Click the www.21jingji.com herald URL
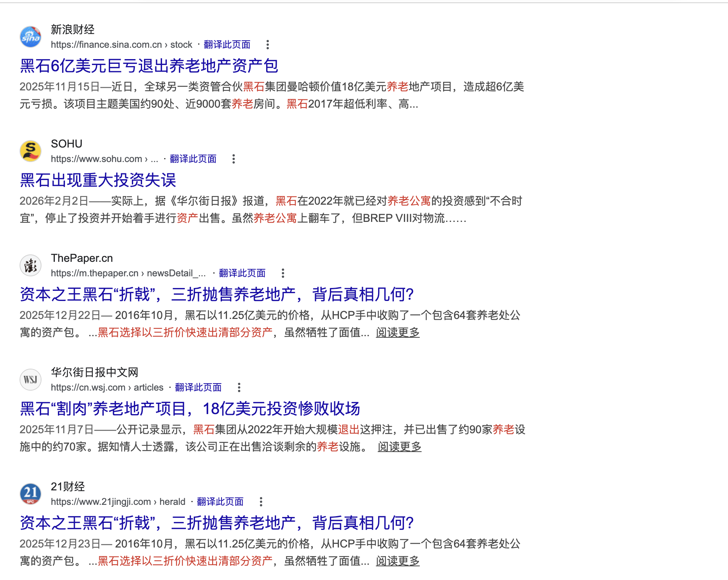728x580 pixels. coord(118,502)
